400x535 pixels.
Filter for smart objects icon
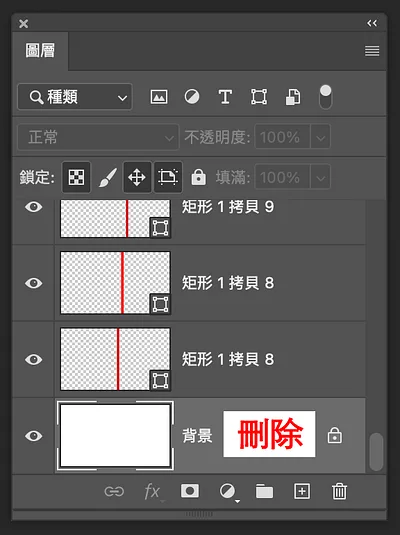point(293,97)
